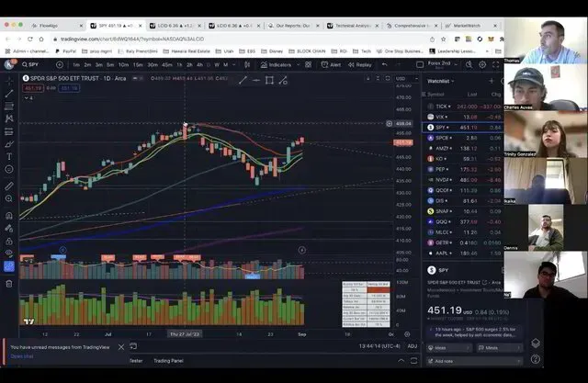Open the magnet mode tool
This screenshot has height=383, width=588.
[x=9, y=216]
